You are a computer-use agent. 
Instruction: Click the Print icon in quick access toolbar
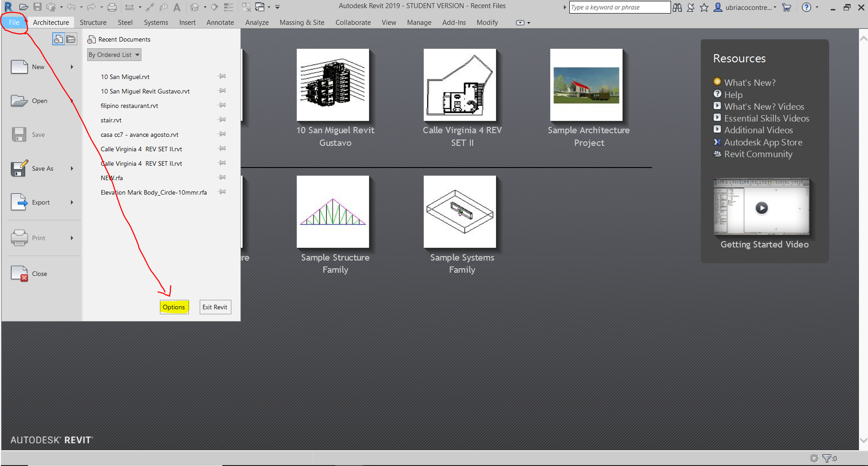click(x=112, y=7)
